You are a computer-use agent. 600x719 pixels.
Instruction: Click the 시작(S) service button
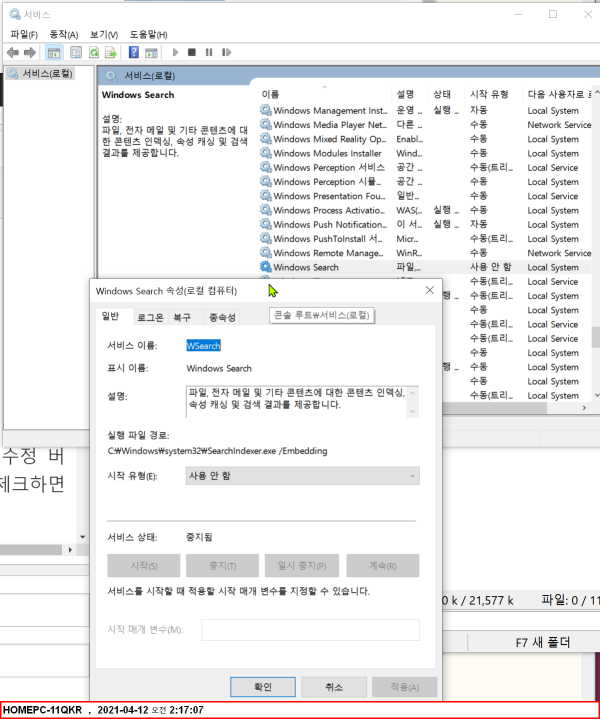144,566
